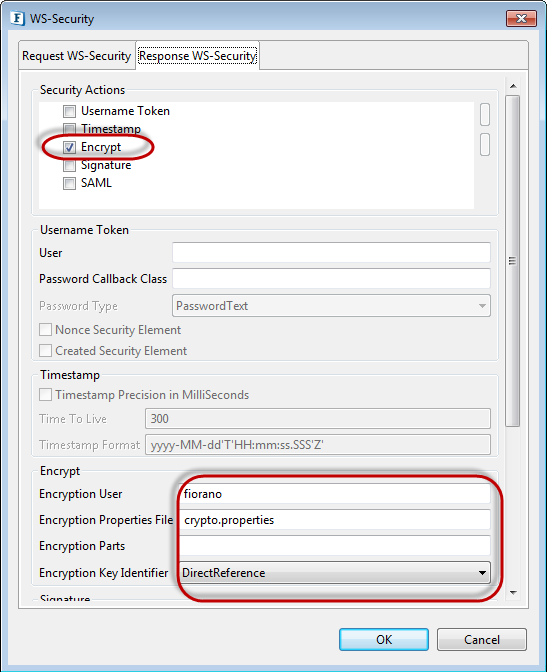Viewport: 547px width, 672px height.
Task: Click the scroll up arrow of dialog scrollbar
Action: [513, 86]
